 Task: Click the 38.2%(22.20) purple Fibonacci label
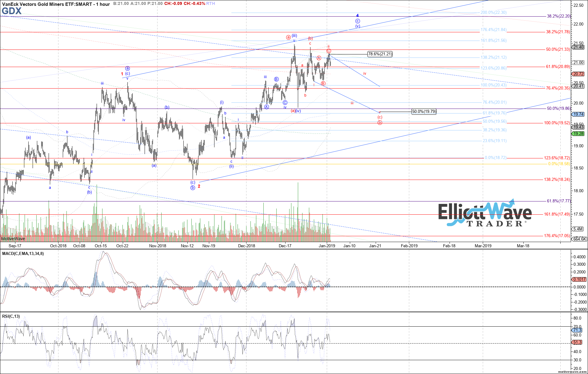point(559,16)
